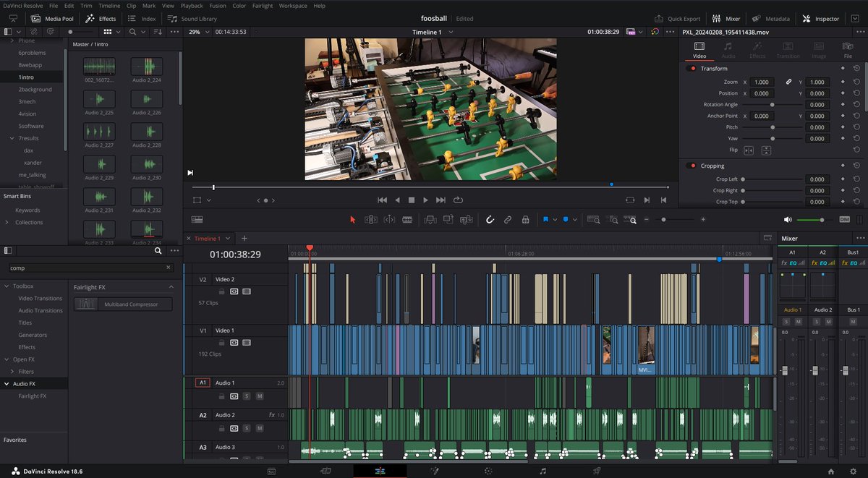Adjust the Rotation Angle slider
Image resolution: width=868 pixels, height=478 pixels.
point(772,105)
